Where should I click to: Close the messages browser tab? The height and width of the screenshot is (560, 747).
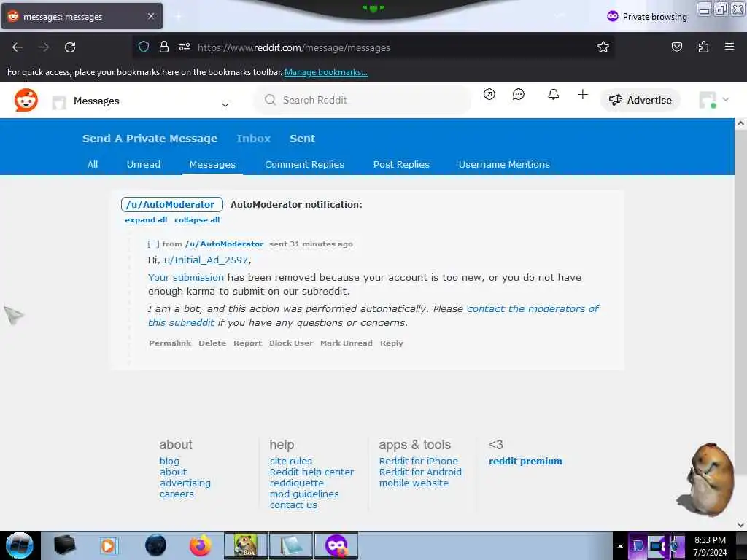pos(151,16)
